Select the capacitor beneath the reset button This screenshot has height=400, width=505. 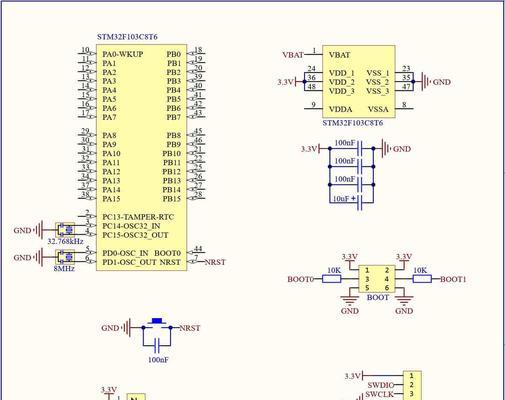[157, 345]
